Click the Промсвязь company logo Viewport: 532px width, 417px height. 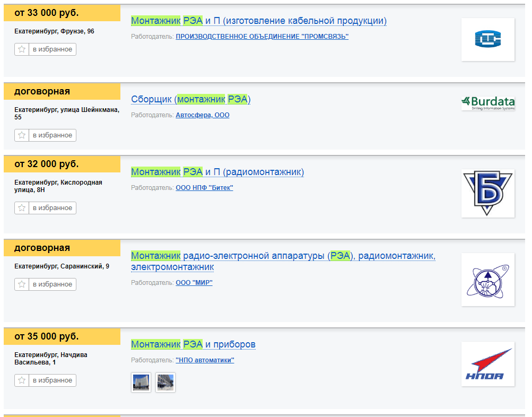[487, 39]
